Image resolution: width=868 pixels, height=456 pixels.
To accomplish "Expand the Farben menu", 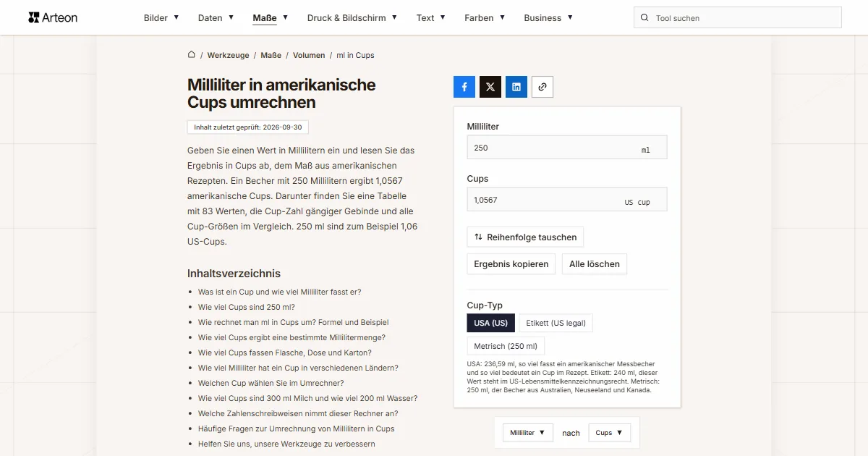I will coord(485,17).
